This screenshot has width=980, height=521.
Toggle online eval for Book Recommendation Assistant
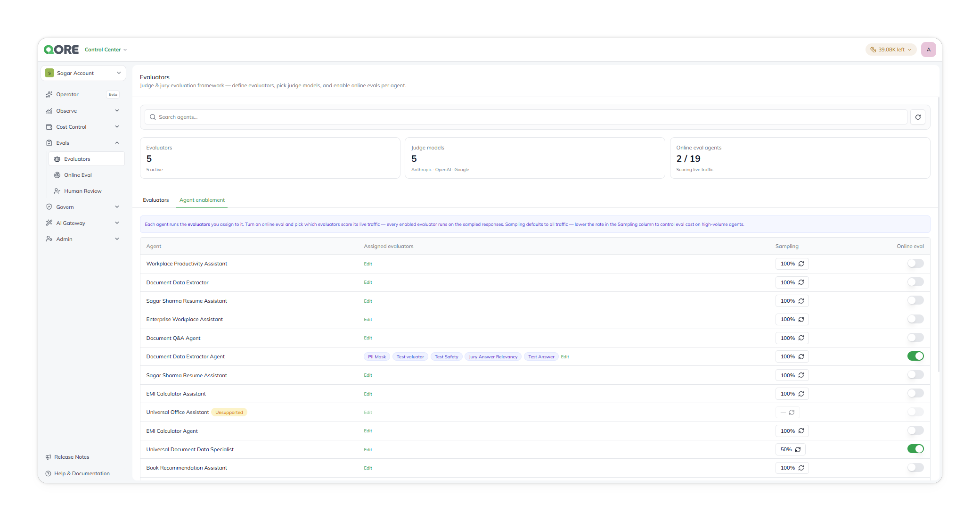click(x=915, y=467)
